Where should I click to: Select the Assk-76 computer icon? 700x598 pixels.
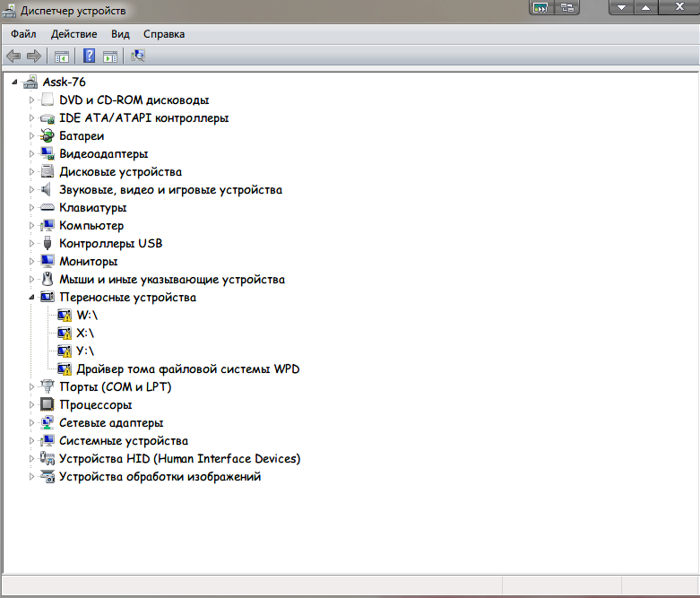point(30,82)
